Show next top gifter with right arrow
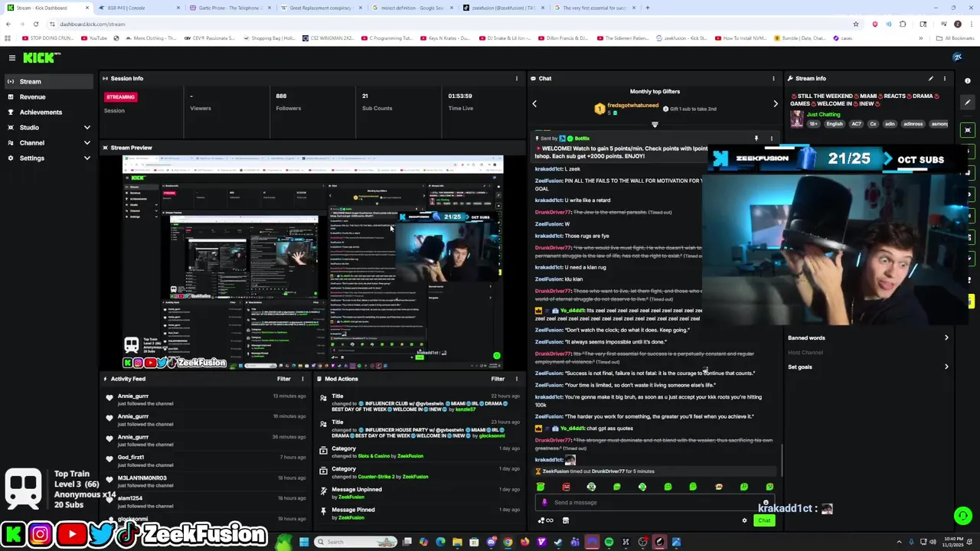Viewport: 980px width, 551px height. 776,103
